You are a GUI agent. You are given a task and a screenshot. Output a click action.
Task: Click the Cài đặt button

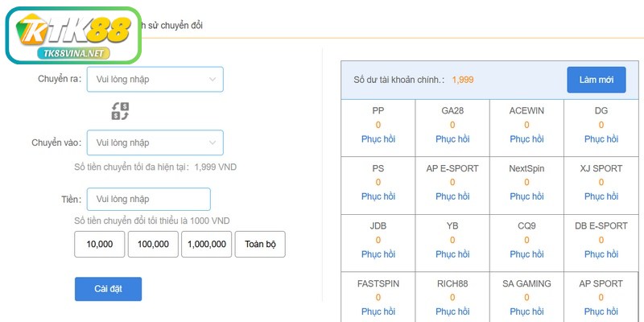point(108,289)
